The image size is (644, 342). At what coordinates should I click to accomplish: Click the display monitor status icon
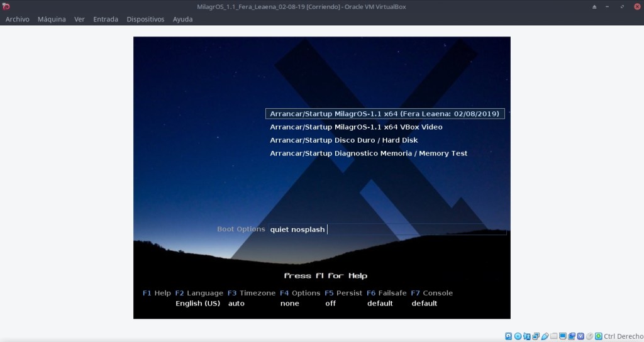(563, 336)
